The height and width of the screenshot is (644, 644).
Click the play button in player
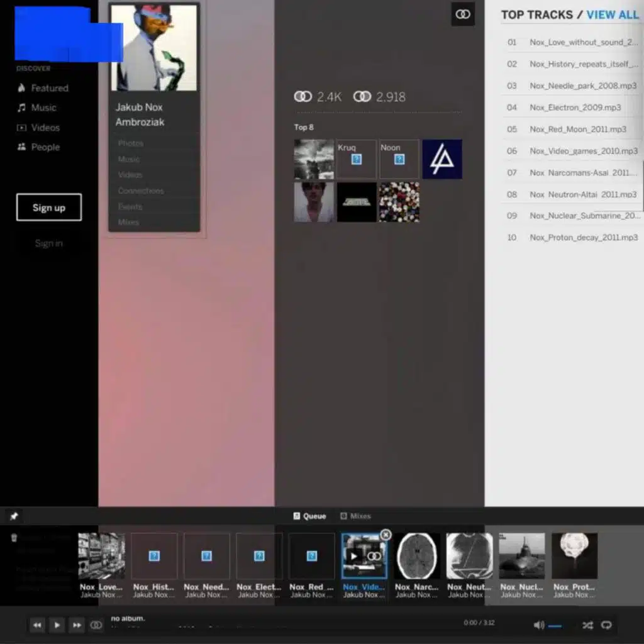tap(57, 625)
